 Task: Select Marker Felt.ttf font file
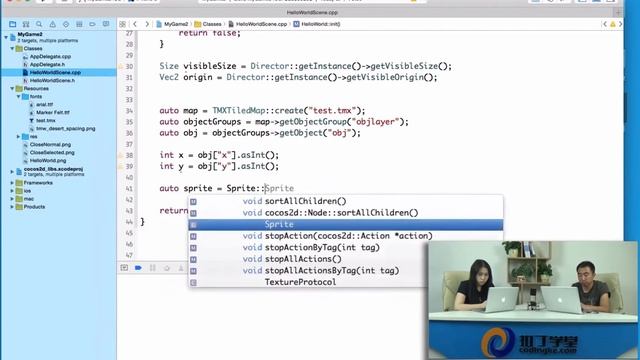(x=53, y=113)
